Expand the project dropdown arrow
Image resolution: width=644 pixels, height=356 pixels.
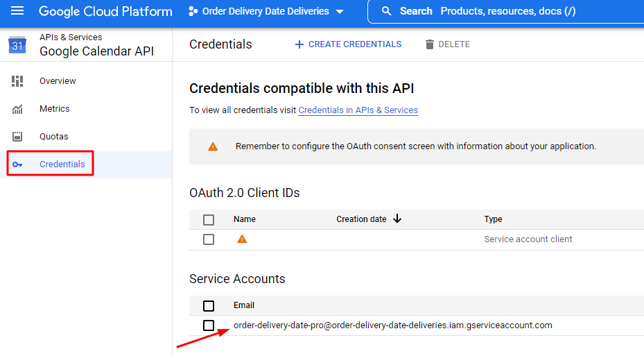[x=340, y=12]
